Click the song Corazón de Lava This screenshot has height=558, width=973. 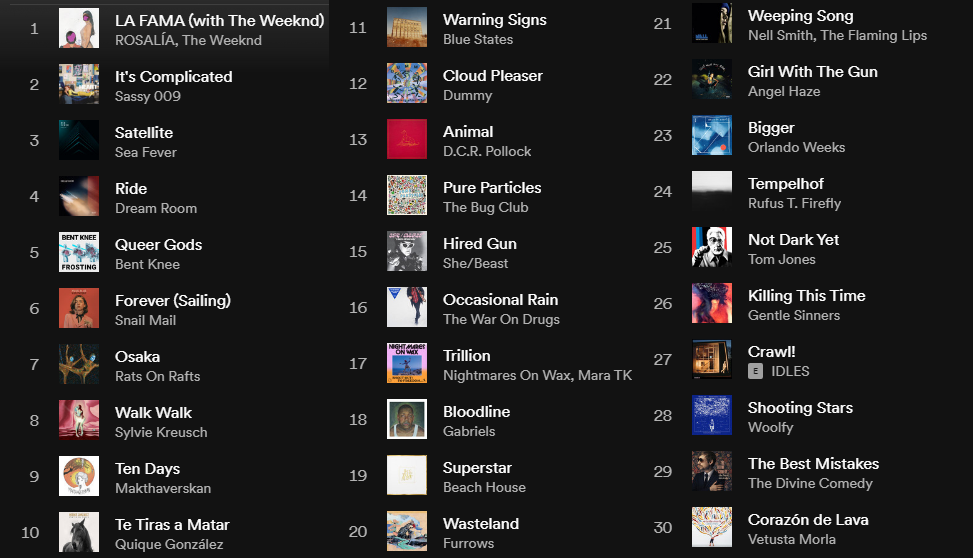pos(808,520)
